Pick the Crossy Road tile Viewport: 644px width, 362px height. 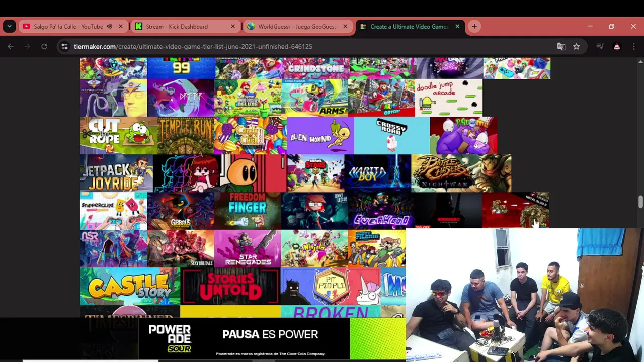point(392,135)
